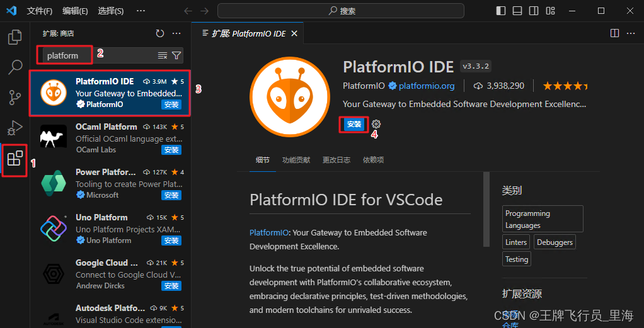Open the customize layout options
The image size is (644, 328).
[x=550, y=11]
